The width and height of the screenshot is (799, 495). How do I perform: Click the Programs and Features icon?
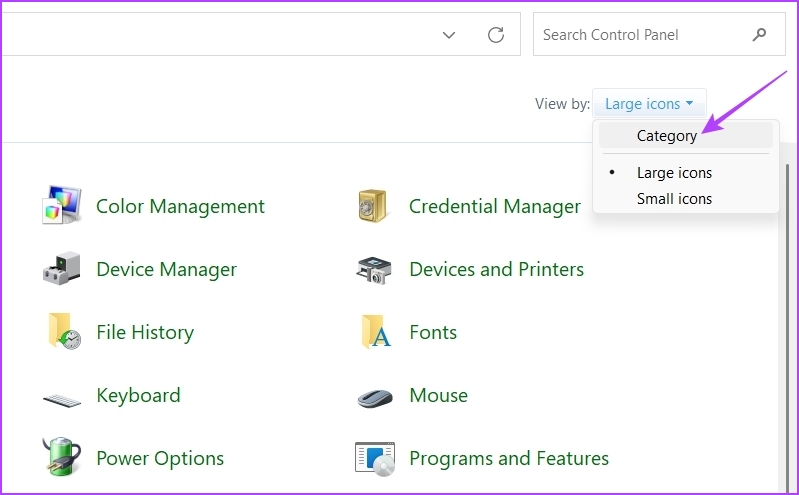(x=375, y=458)
